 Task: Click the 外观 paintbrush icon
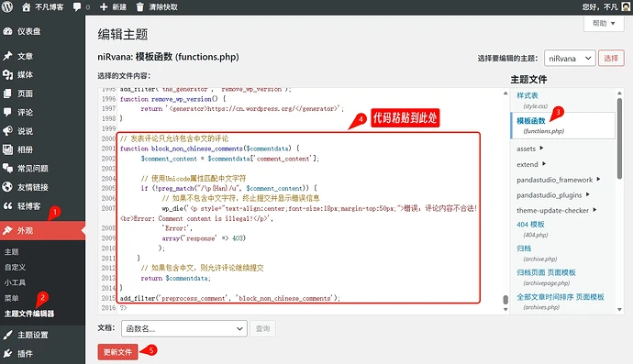tap(7, 230)
